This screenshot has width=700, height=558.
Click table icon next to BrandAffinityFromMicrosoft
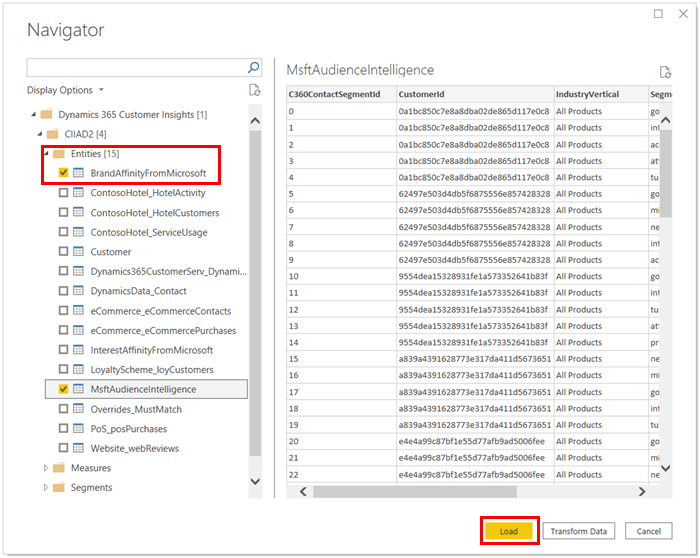coord(79,173)
